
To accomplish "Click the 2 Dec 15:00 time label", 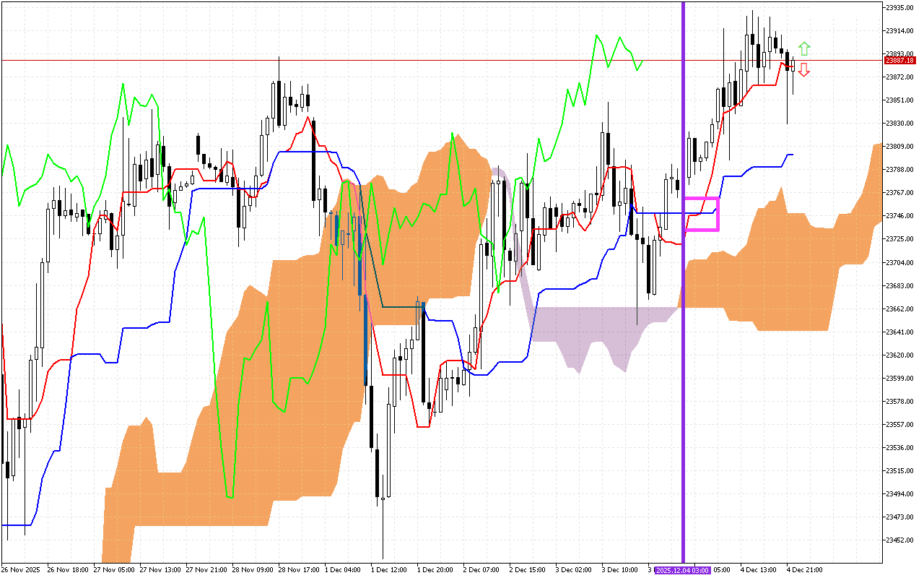I will pyautogui.click(x=527, y=570).
